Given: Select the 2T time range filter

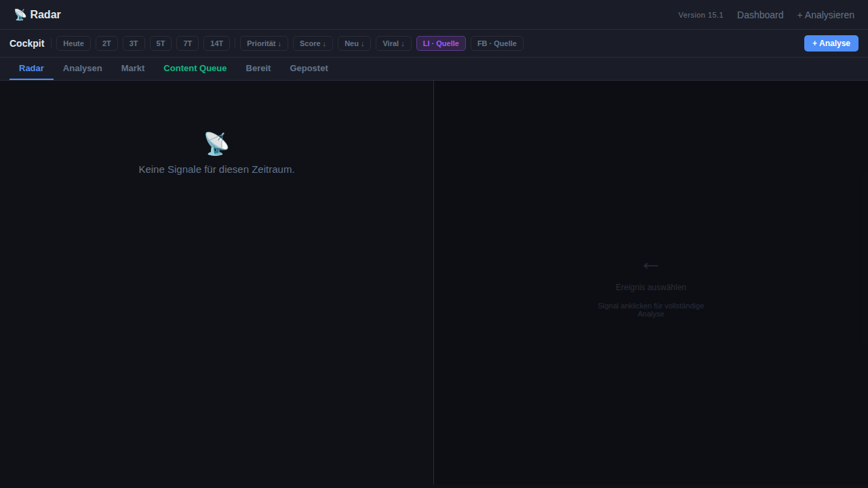Looking at the screenshot, I should [106, 43].
